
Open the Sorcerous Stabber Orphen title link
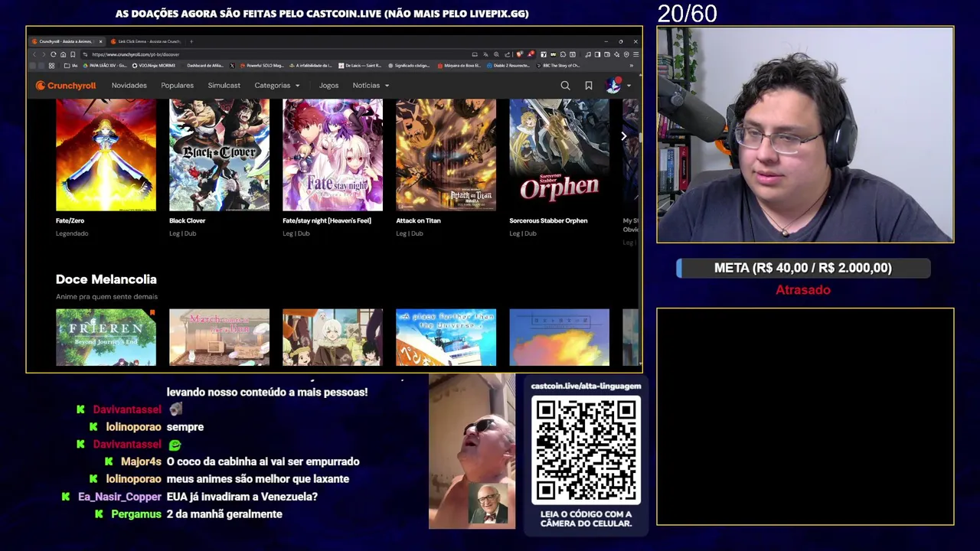coord(548,220)
